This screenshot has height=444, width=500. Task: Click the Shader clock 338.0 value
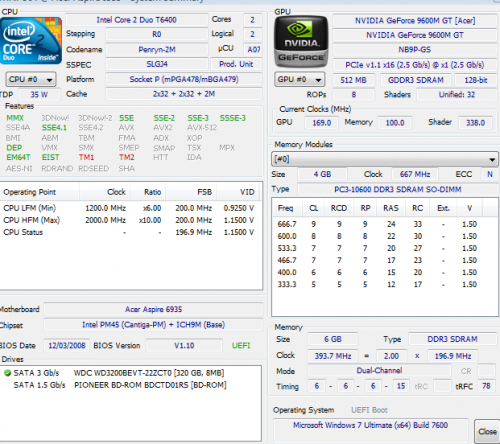click(475, 123)
